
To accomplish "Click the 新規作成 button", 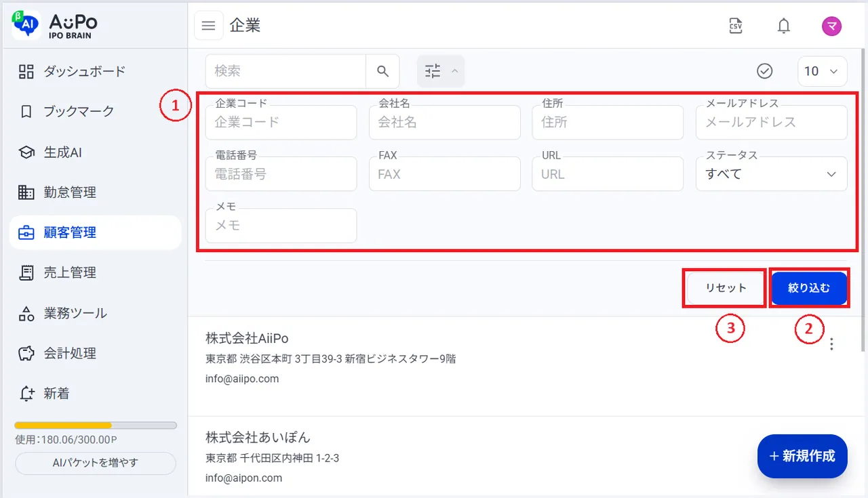I will click(x=803, y=456).
